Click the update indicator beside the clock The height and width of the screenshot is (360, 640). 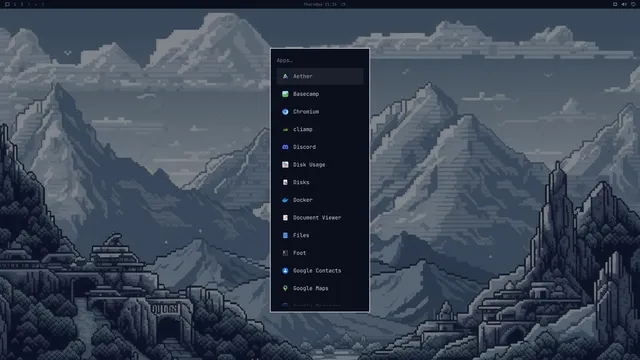pos(343,4)
